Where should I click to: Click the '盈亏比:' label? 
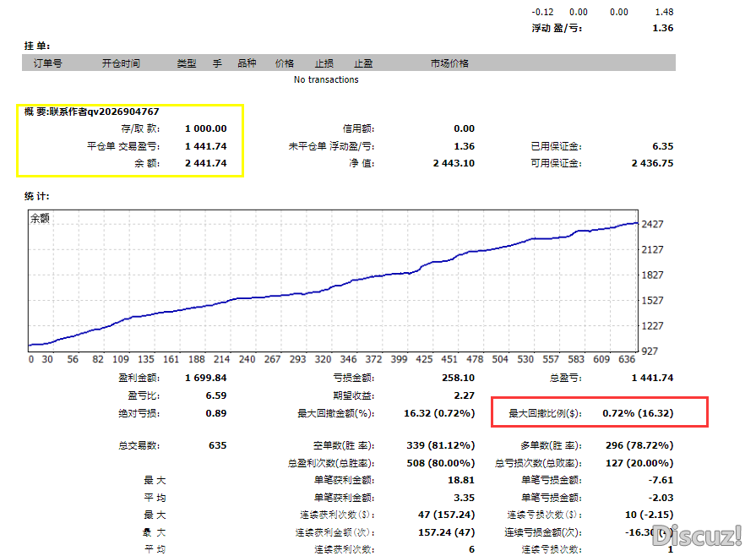(x=144, y=396)
